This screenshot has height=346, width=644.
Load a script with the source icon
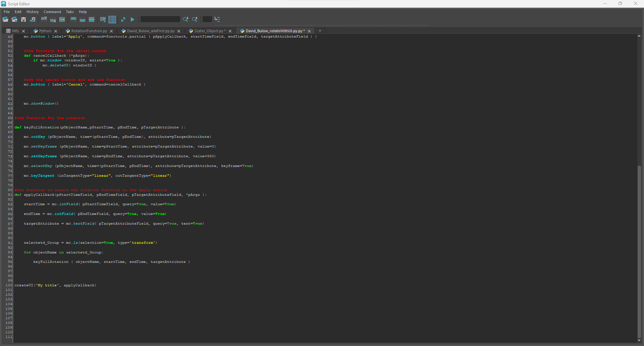pyautogui.click(x=14, y=19)
